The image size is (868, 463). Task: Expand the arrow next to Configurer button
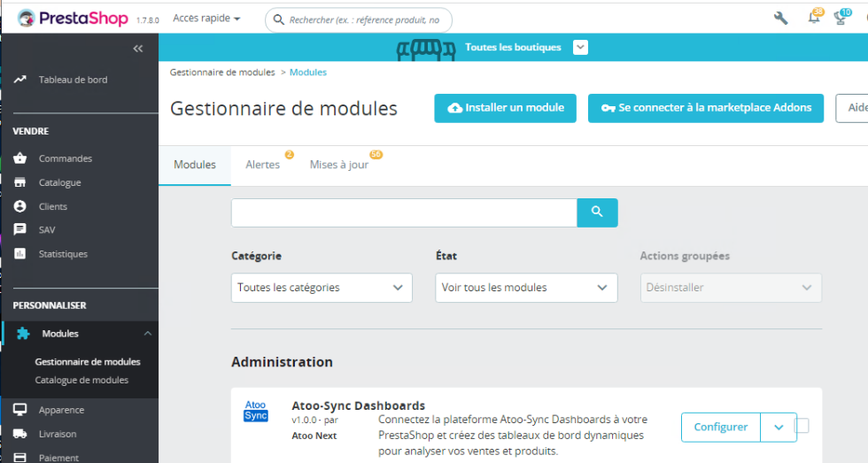(x=779, y=427)
